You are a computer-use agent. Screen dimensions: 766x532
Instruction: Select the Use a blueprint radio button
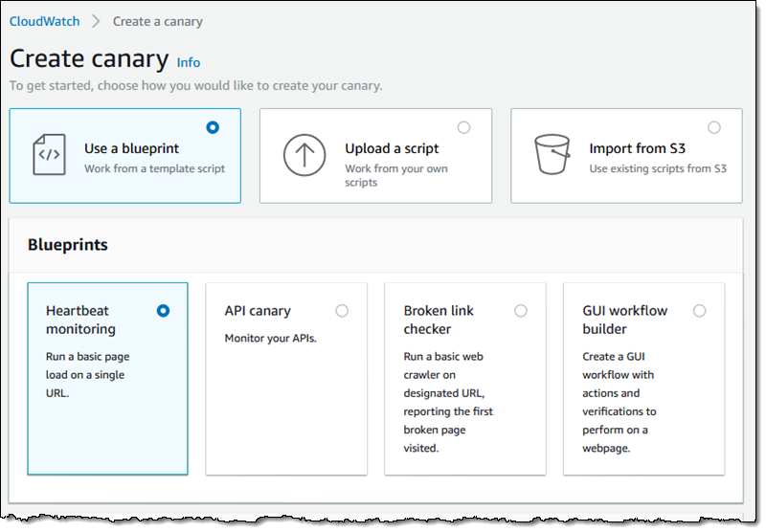[213, 127]
